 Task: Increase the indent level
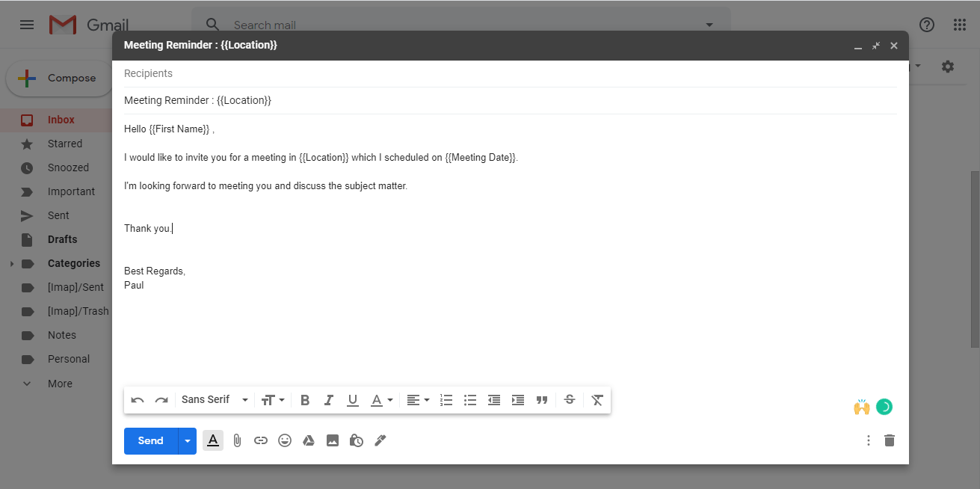(518, 400)
